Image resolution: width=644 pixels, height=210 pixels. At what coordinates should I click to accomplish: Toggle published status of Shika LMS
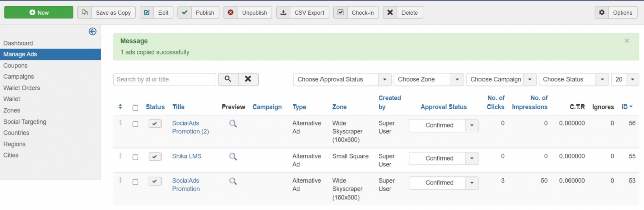pyautogui.click(x=155, y=157)
